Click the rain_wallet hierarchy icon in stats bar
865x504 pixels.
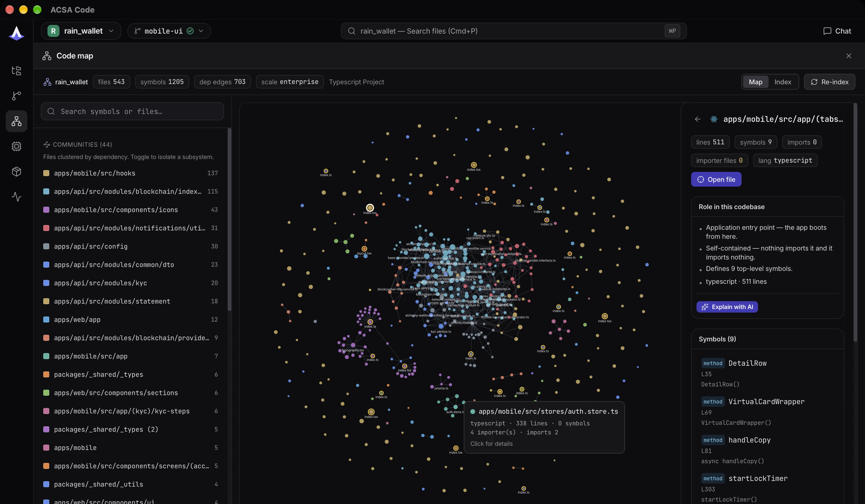click(x=47, y=82)
